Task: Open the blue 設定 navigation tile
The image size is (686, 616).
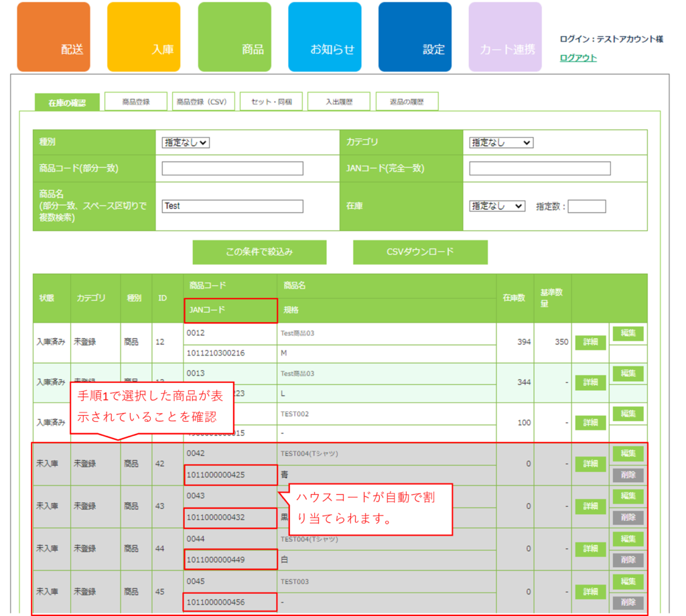Action: [x=415, y=37]
